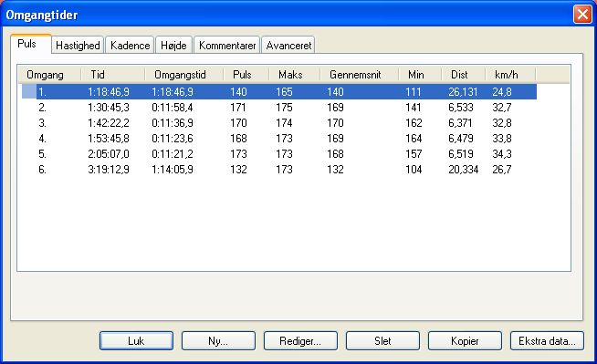Select lap row 3.

click(x=279, y=123)
